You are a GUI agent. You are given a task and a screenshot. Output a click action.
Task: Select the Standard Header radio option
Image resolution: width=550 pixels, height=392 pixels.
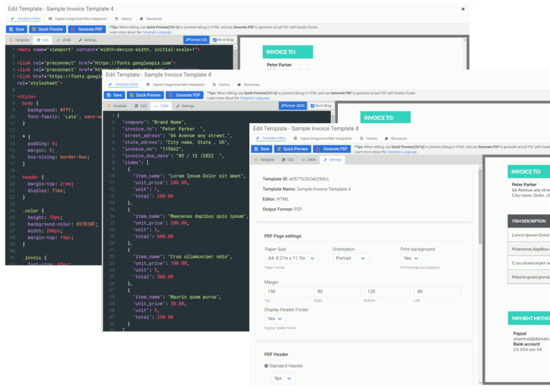click(x=266, y=366)
